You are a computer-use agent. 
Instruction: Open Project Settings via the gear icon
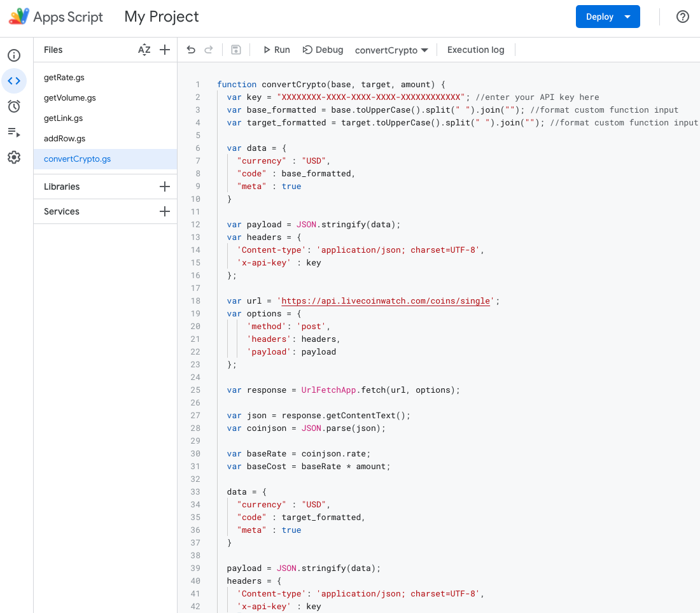(x=14, y=157)
